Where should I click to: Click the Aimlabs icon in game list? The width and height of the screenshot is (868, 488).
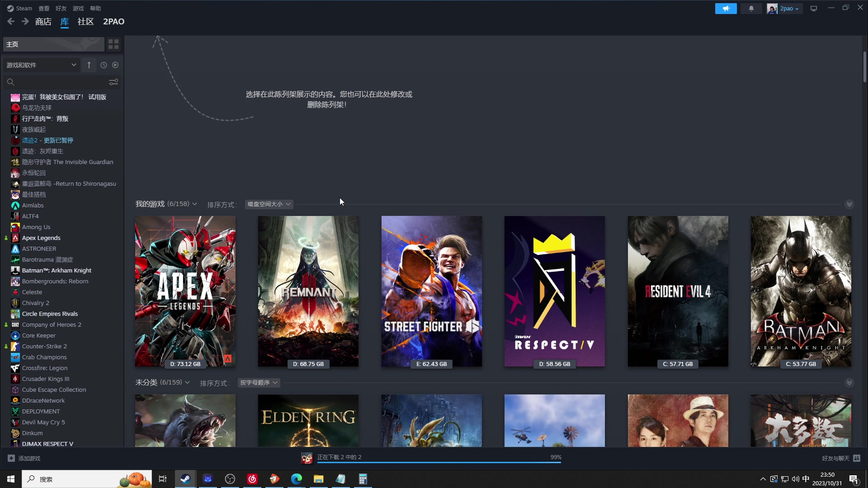coord(15,205)
